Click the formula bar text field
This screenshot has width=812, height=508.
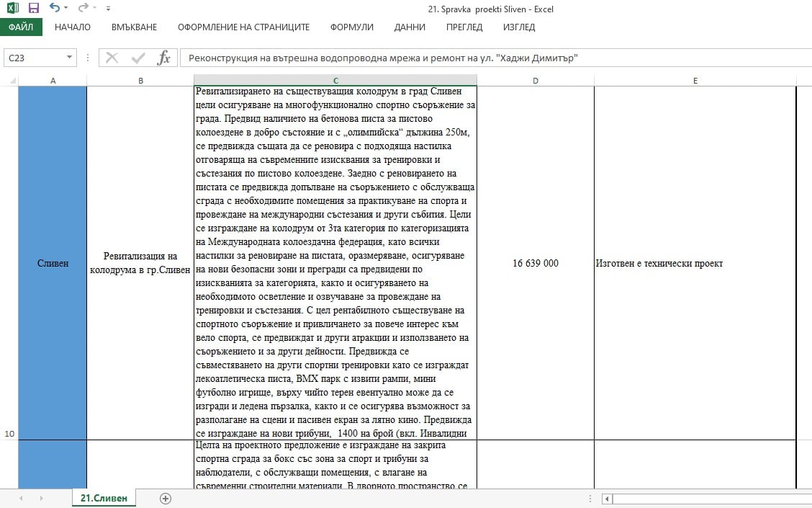click(x=490, y=58)
